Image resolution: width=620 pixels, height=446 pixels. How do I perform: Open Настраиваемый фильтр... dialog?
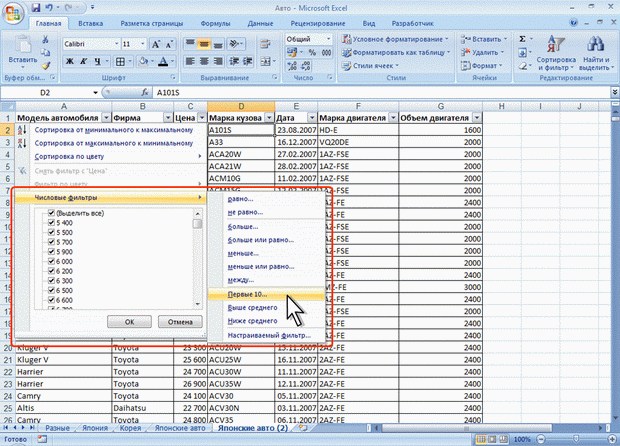266,335
